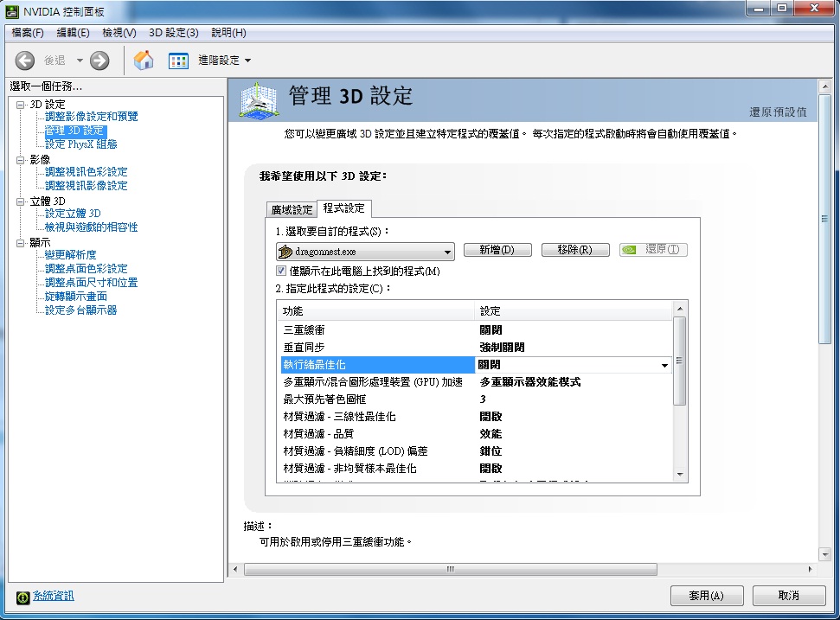Click the NVIDIA control panel title icon
The width and height of the screenshot is (840, 620).
(x=12, y=11)
